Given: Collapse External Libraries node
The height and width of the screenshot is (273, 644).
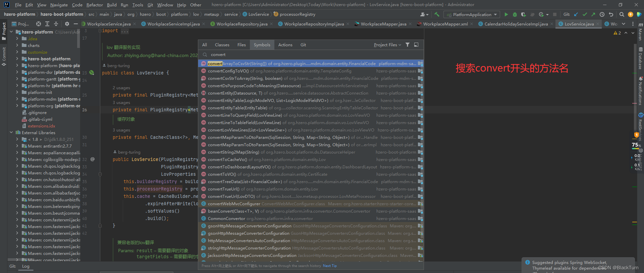Looking at the screenshot, I should pyautogui.click(x=11, y=132).
